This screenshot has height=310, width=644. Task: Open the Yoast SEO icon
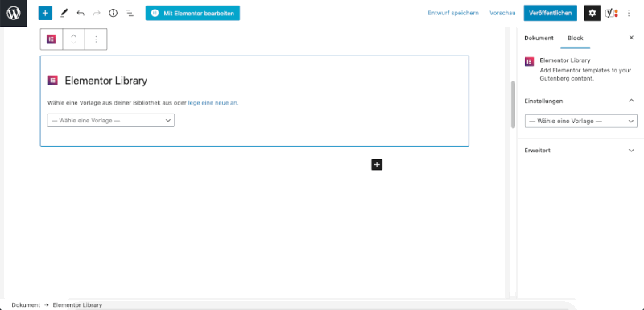pyautogui.click(x=612, y=13)
